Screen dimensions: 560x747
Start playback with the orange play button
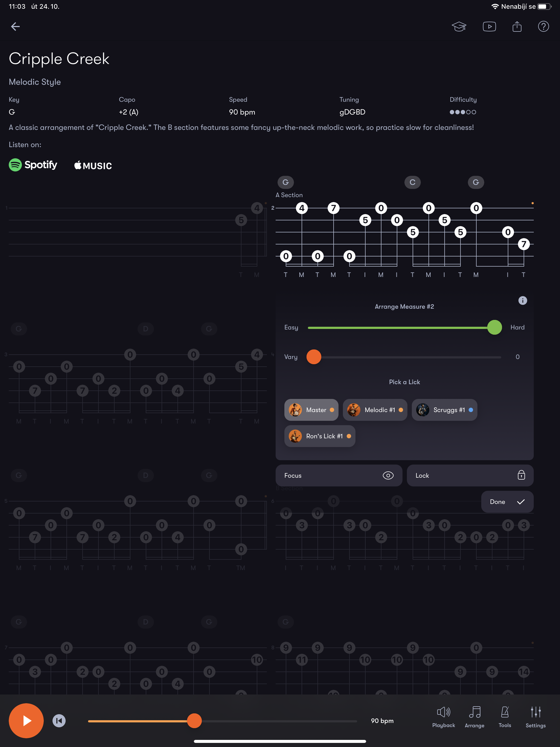click(x=26, y=721)
